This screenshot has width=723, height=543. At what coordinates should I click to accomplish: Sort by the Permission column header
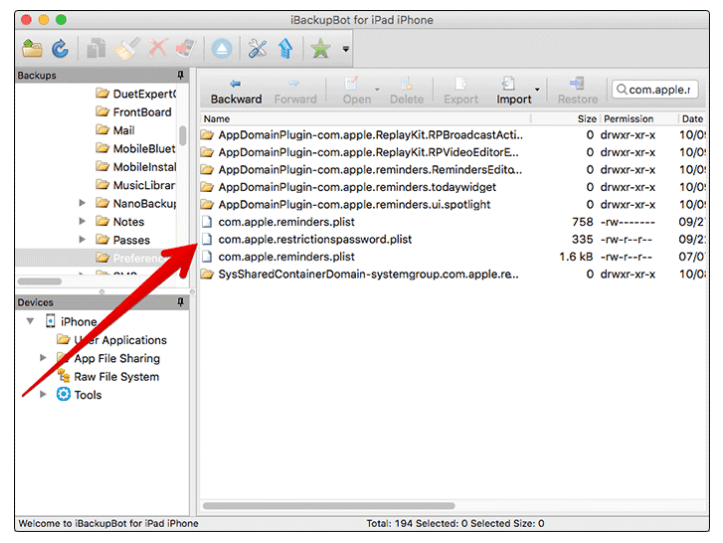tap(628, 119)
